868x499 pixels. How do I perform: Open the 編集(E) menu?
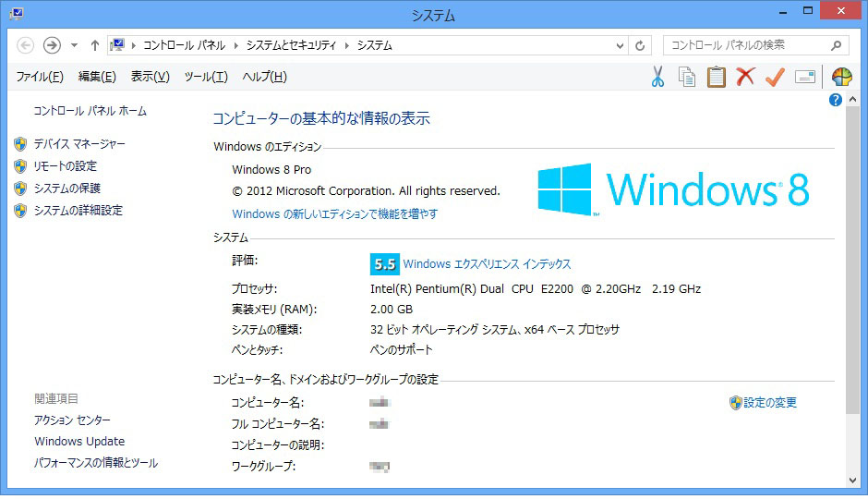pos(97,77)
